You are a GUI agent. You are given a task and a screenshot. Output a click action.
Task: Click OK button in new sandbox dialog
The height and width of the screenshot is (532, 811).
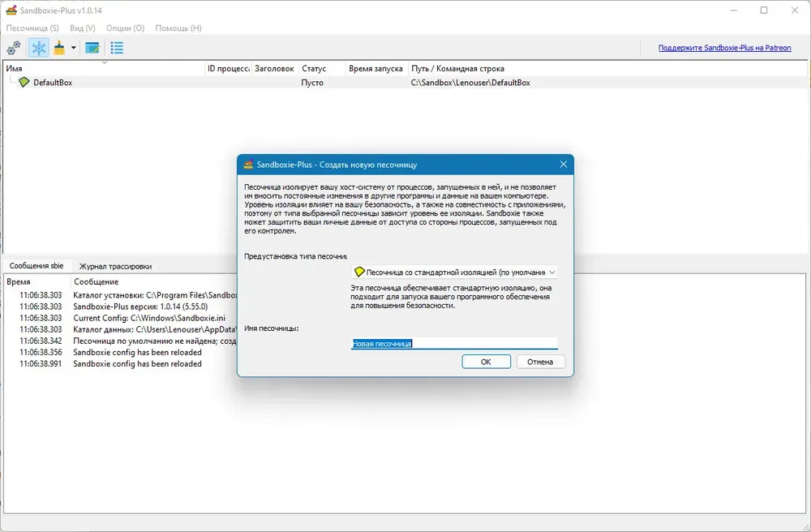(x=486, y=362)
